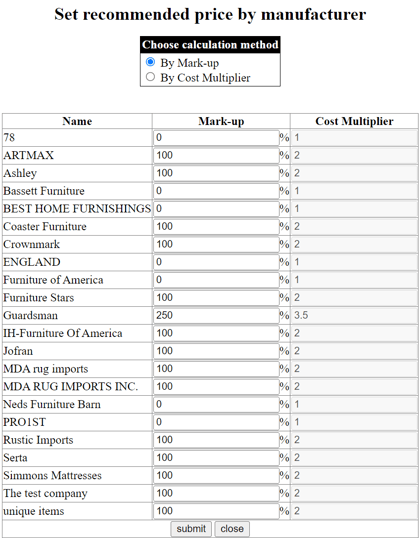This screenshot has height=538, width=419.
Task: Select the By Cost Multiplier option
Action: click(x=150, y=77)
